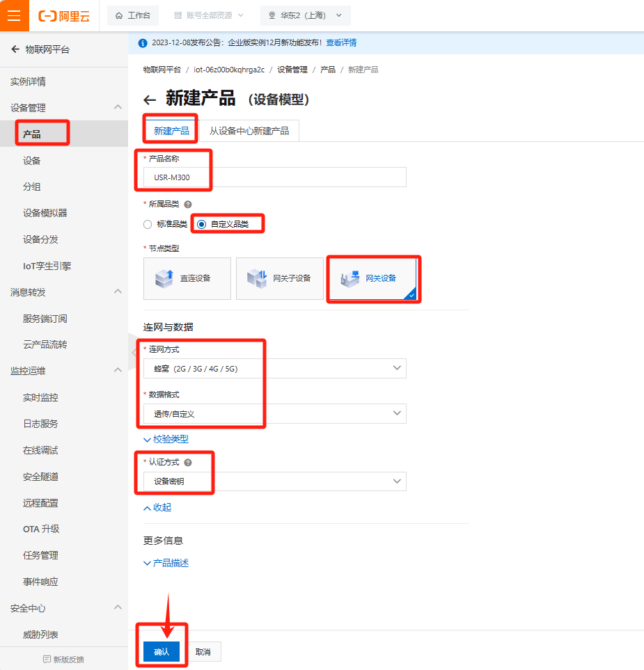644x670 pixels.
Task: Collapse the 消息转发 sidebar group
Action: [118, 292]
